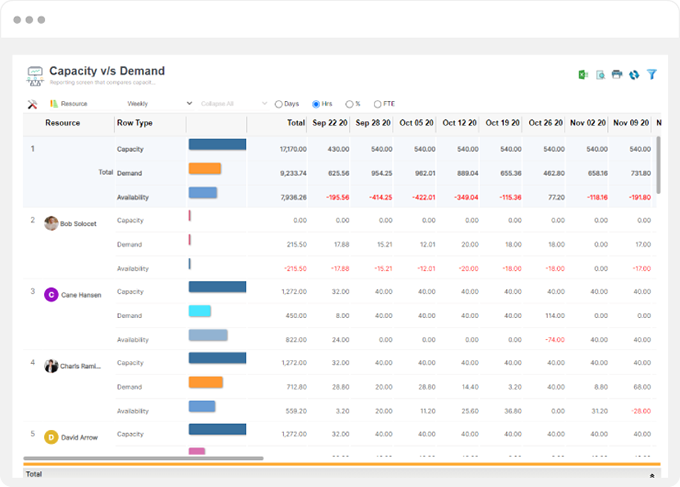The width and height of the screenshot is (680, 487).
Task: Click the vertical scrollbar thumb
Action: (x=658, y=165)
